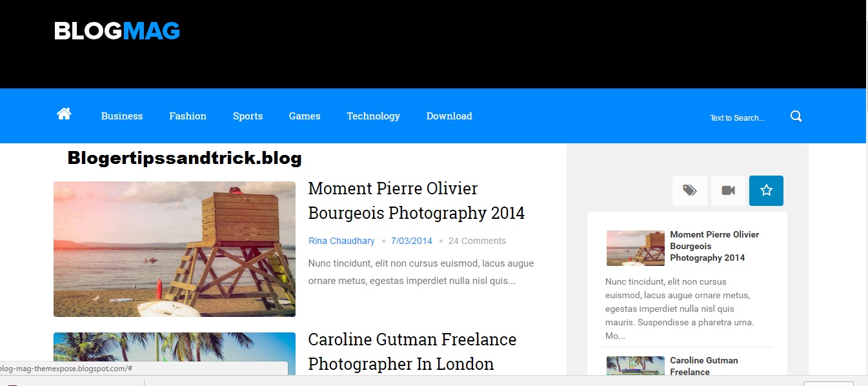Focus the Text to Search field

coord(737,118)
